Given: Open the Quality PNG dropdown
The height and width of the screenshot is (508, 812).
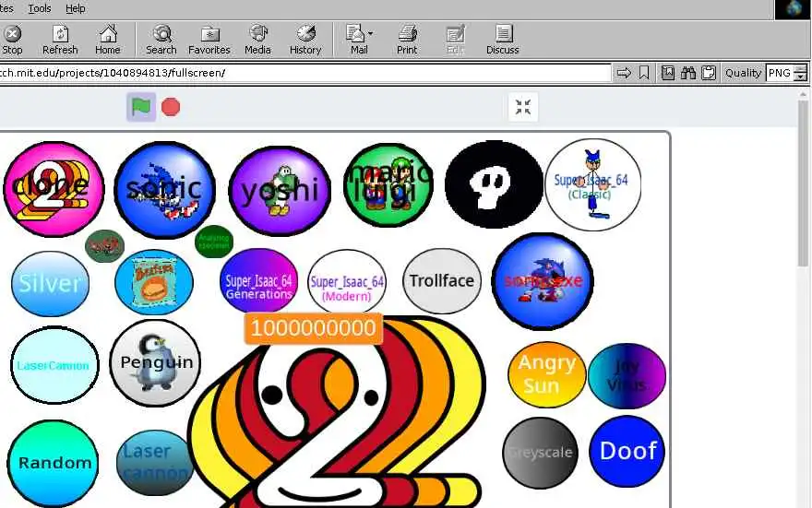Looking at the screenshot, I should coord(786,73).
